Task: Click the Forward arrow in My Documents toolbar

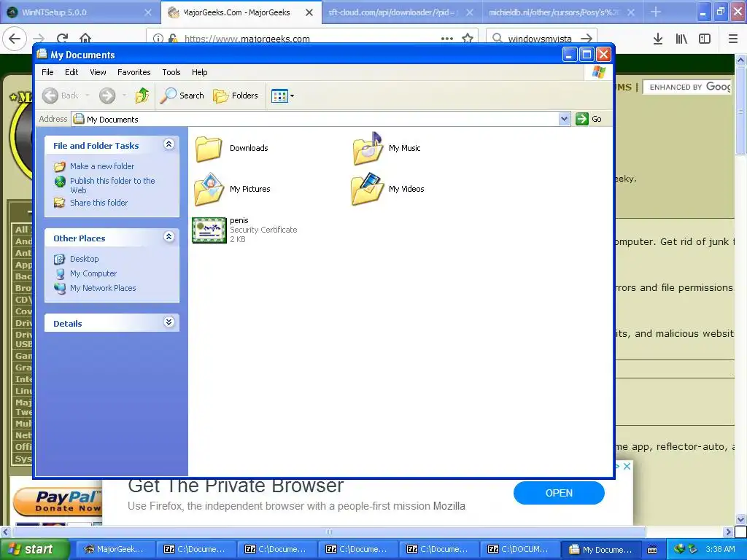Action: (107, 96)
